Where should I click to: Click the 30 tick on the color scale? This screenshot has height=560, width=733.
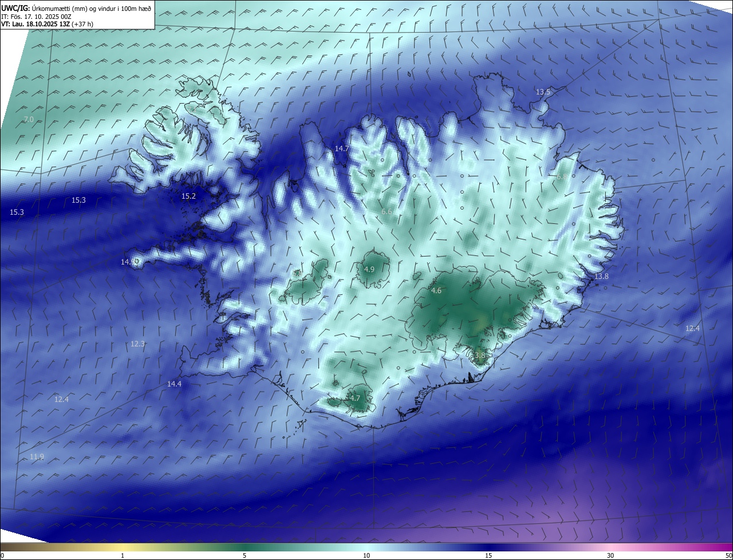[610, 555]
